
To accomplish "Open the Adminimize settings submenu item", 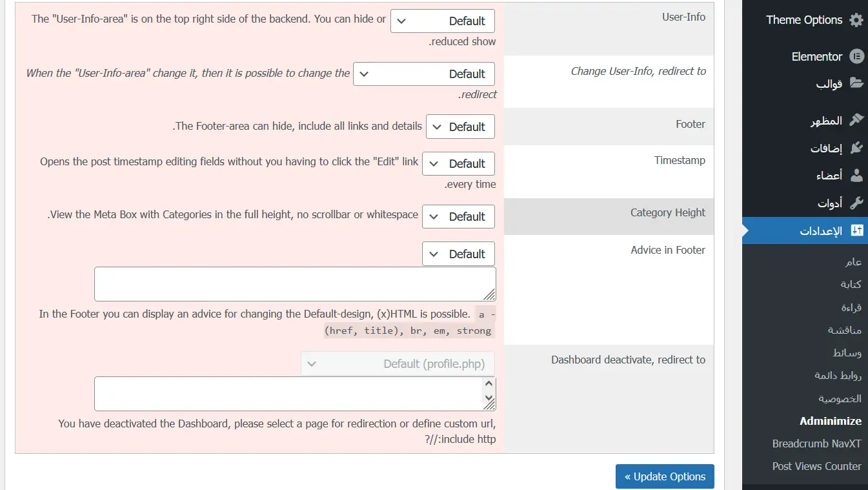I will pyautogui.click(x=830, y=421).
